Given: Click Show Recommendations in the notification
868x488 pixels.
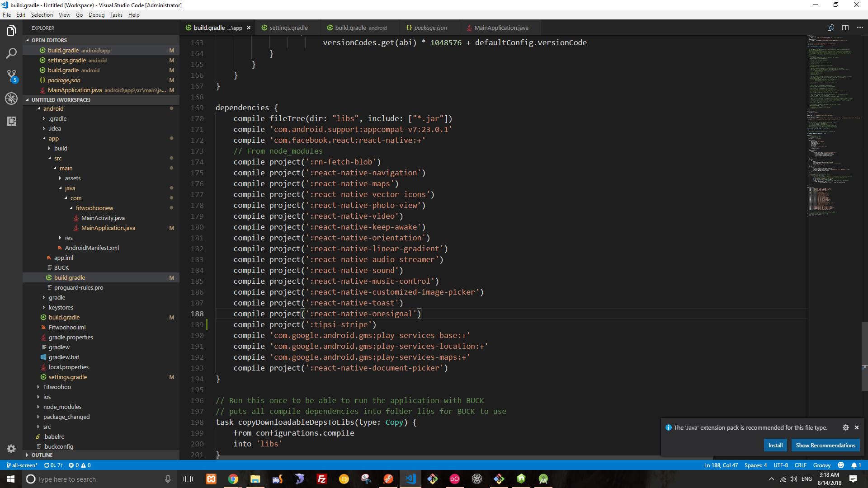Looking at the screenshot, I should coord(825,445).
